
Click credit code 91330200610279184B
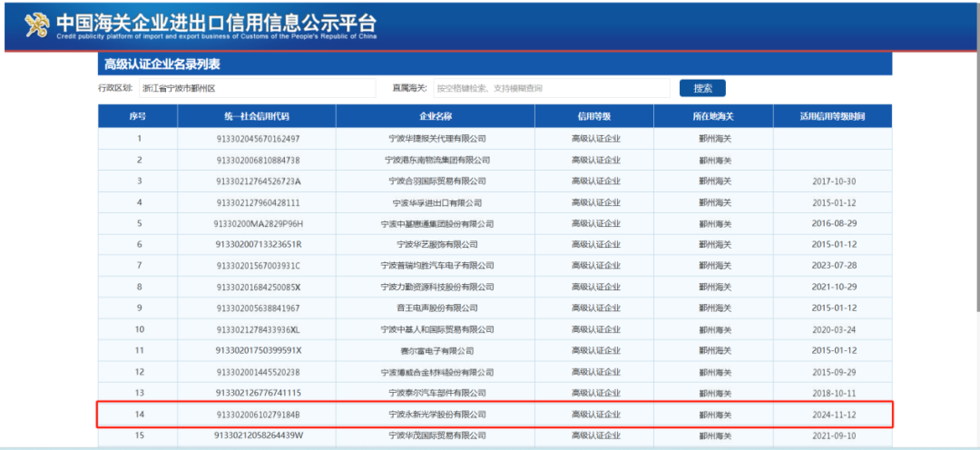[258, 415]
